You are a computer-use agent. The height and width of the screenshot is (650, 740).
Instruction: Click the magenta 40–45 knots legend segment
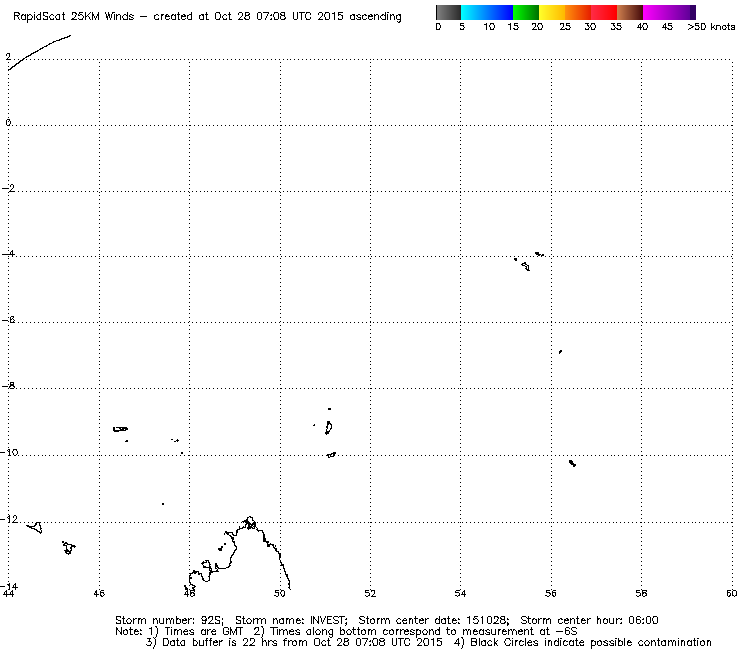point(656,12)
